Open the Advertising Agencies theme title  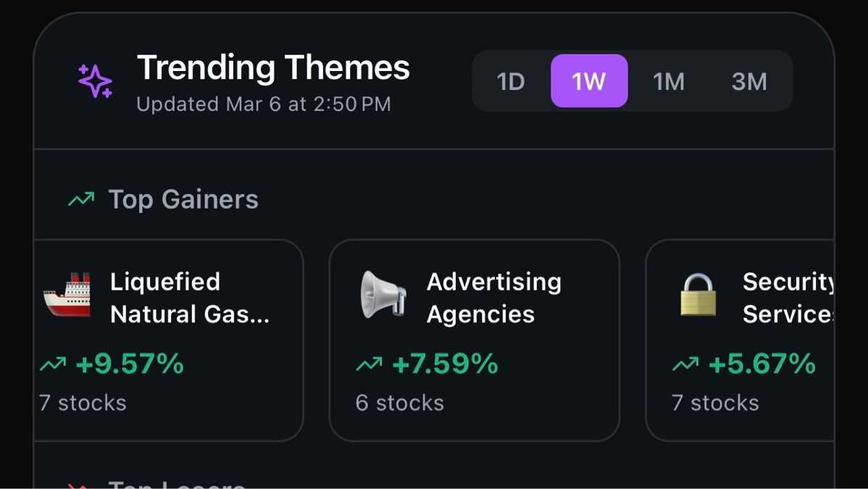pos(494,298)
